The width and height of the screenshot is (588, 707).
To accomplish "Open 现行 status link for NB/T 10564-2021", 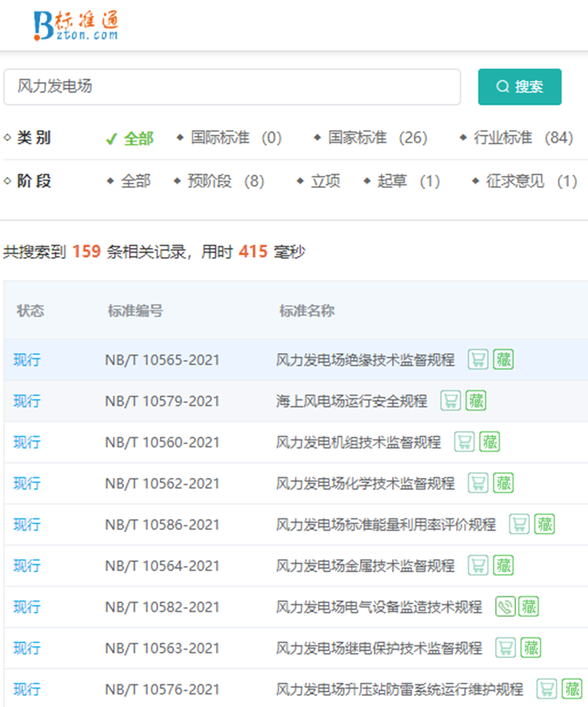I will (27, 566).
